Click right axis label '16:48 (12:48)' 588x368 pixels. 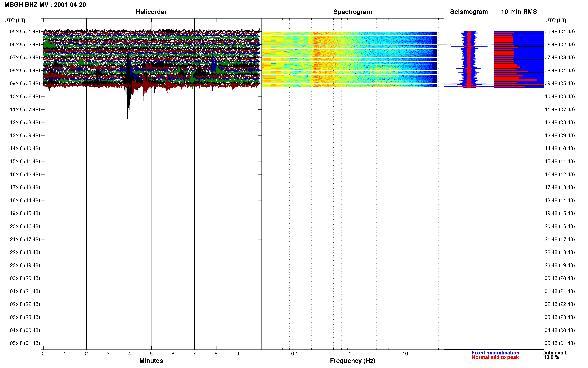[x=560, y=174]
